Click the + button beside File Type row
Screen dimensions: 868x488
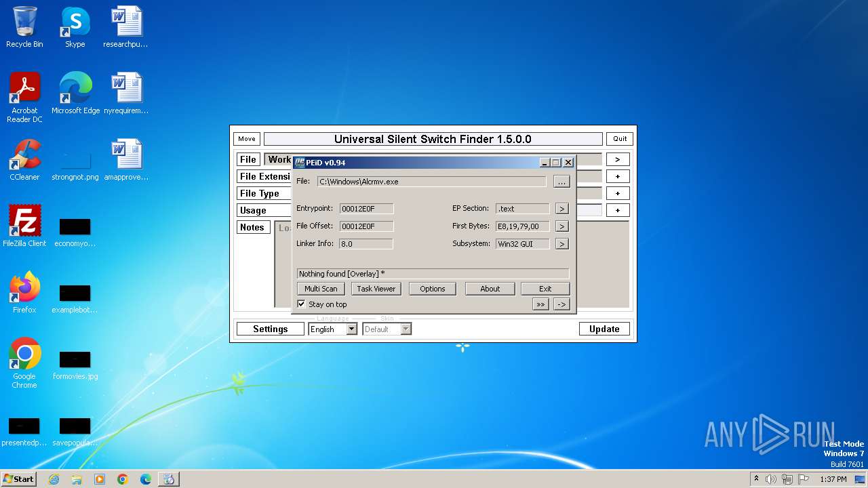(618, 193)
